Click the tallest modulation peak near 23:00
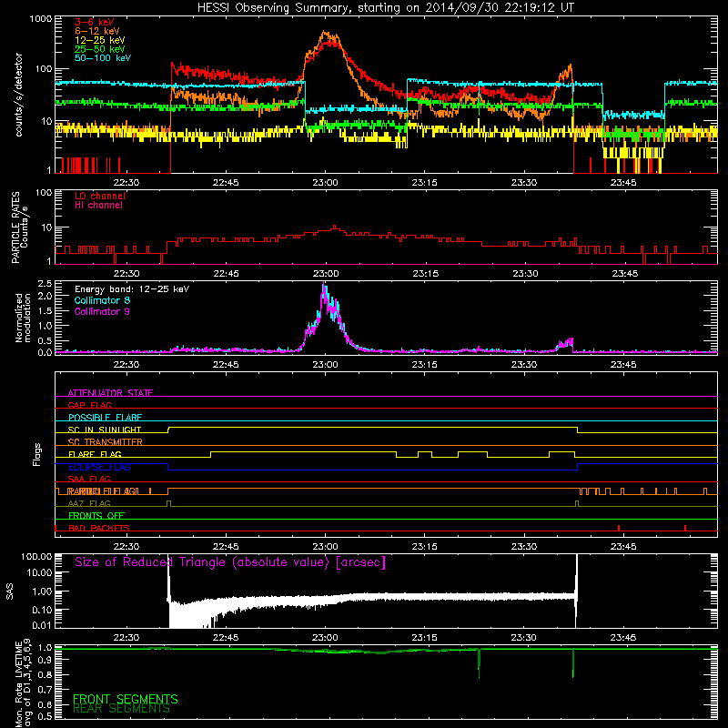The image size is (728, 728). [324, 284]
